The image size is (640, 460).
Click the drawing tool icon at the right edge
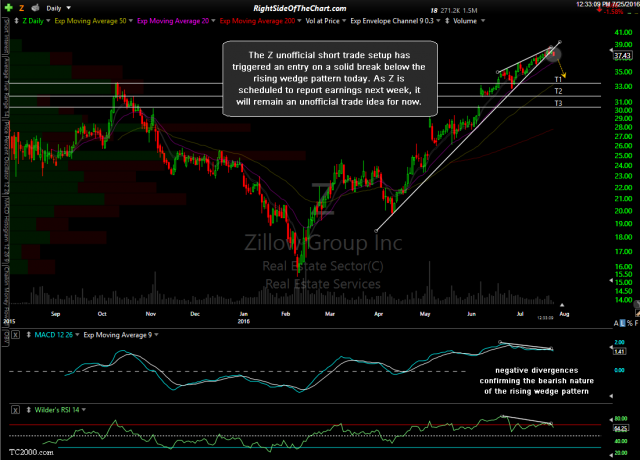(x=637, y=313)
